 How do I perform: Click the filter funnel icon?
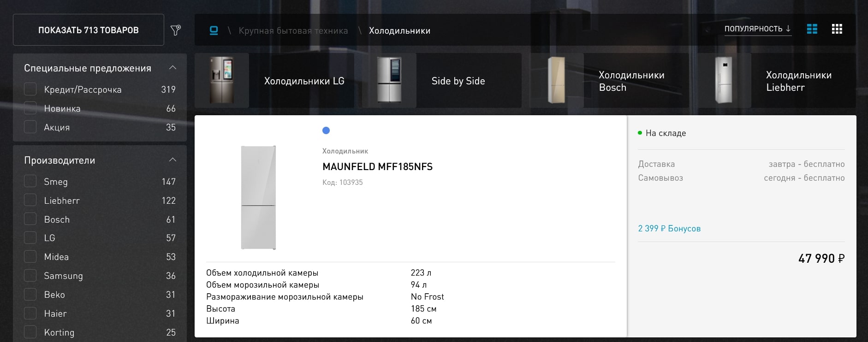coord(175,30)
